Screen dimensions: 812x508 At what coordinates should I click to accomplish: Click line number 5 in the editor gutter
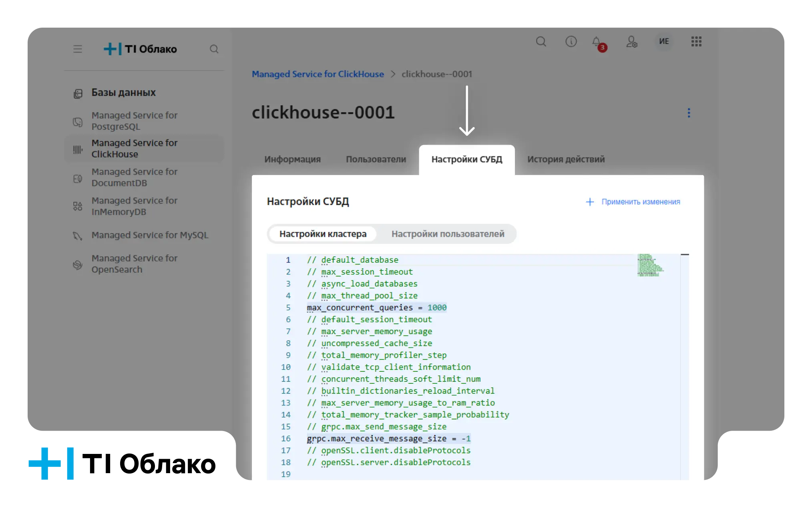288,308
